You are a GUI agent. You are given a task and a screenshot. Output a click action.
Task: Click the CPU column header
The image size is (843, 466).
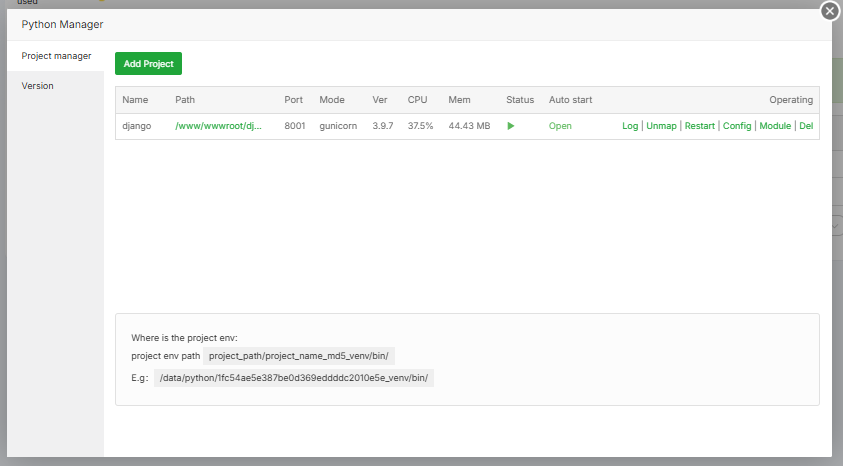417,100
